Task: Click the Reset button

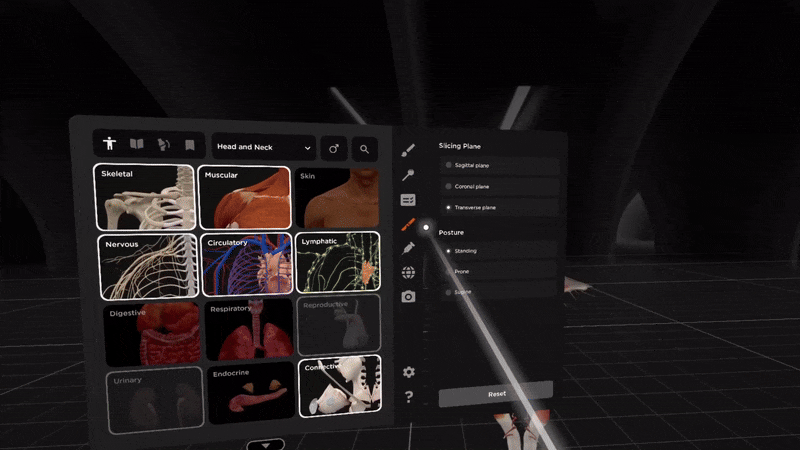Action: point(496,394)
